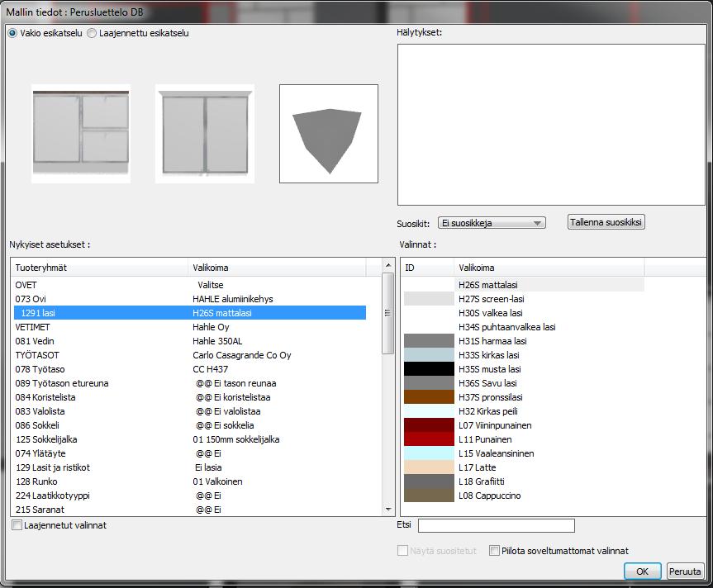This screenshot has width=713, height=588.
Task: Pick the H31S harmaa lasi swatch
Action: (429, 341)
